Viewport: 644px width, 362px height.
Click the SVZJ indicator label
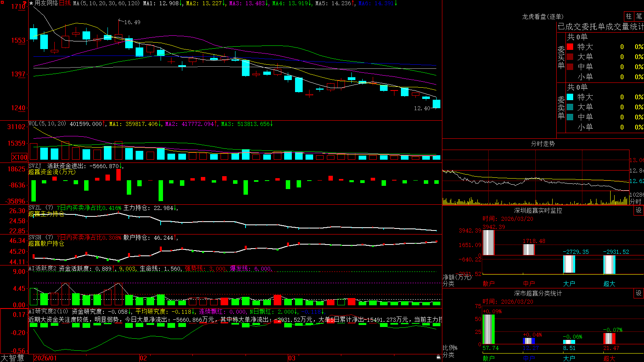(35, 166)
